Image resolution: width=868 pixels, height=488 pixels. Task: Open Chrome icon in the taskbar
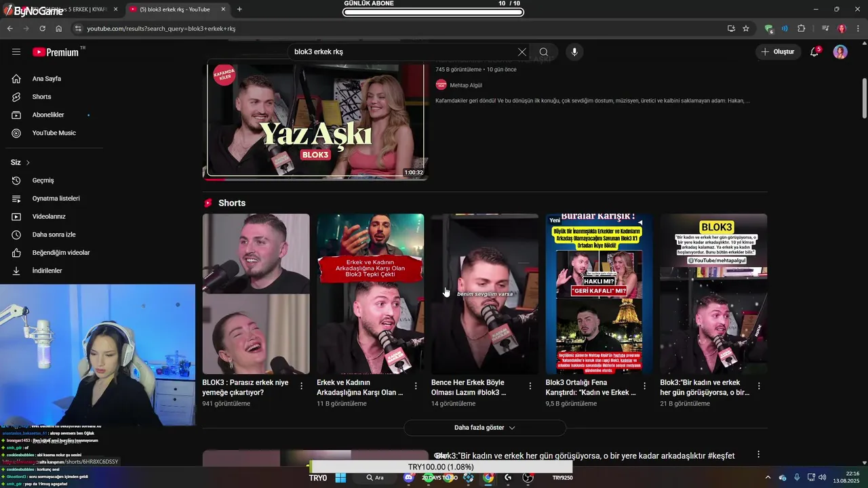pos(488,478)
